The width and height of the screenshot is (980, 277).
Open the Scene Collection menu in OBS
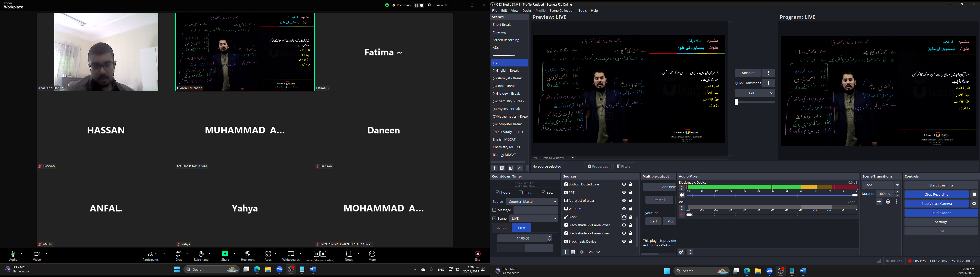pos(562,11)
